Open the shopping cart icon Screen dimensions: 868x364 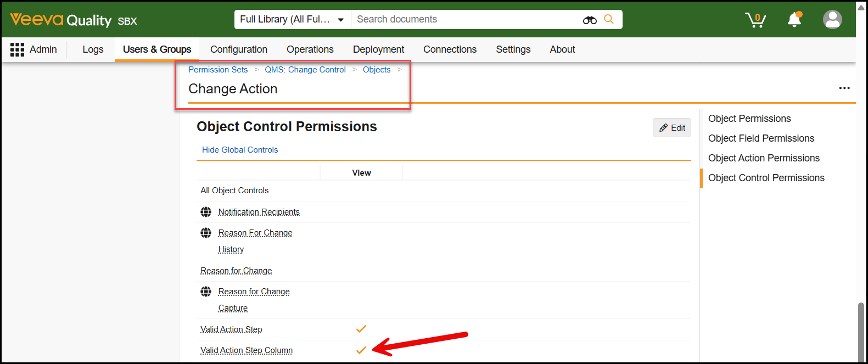point(755,20)
